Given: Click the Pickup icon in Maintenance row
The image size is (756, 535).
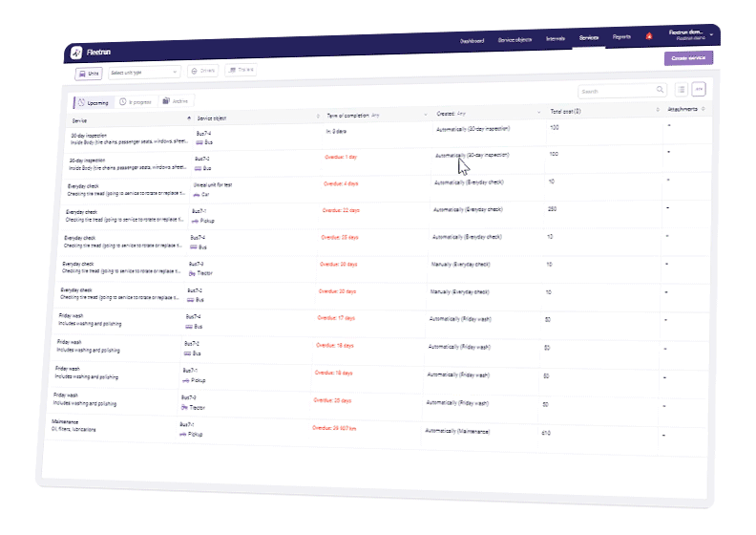Looking at the screenshot, I should click(183, 435).
